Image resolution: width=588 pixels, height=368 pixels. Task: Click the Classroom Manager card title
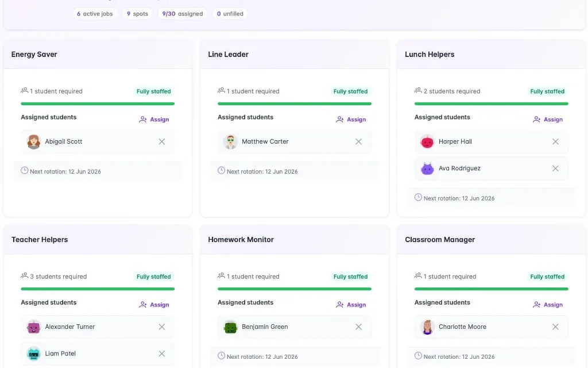click(440, 240)
